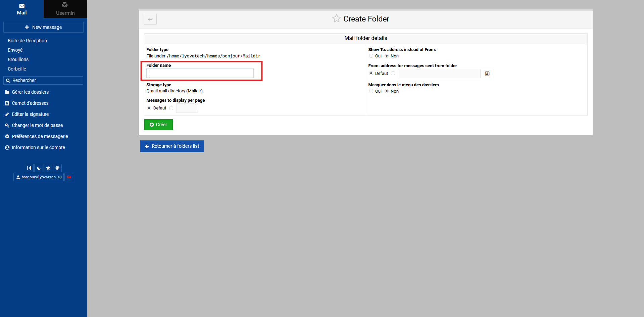Image resolution: width=644 pixels, height=317 pixels.
Task: Open theme settings with the palette icon
Action: (x=57, y=168)
